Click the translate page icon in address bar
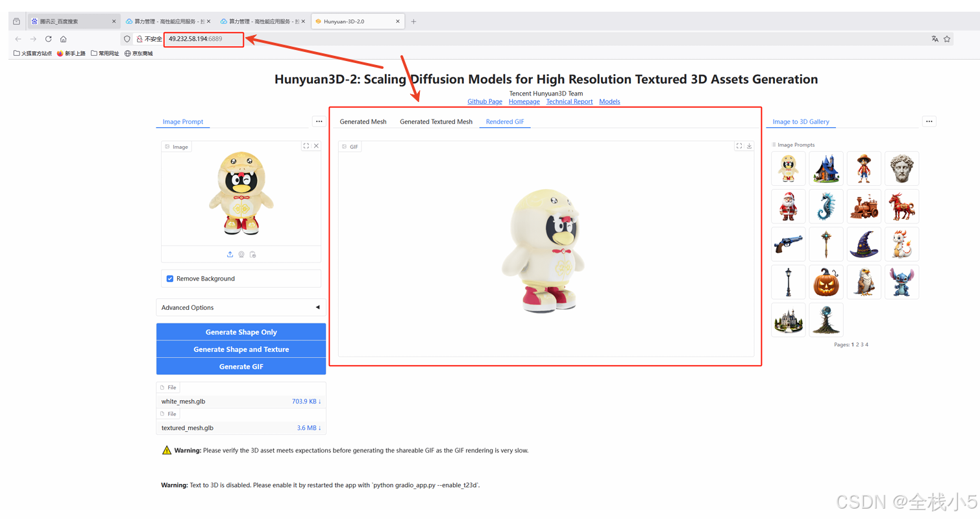 (x=935, y=39)
